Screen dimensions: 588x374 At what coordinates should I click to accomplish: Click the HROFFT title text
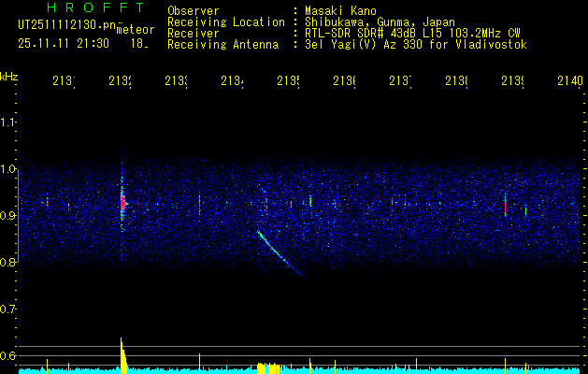click(x=96, y=7)
